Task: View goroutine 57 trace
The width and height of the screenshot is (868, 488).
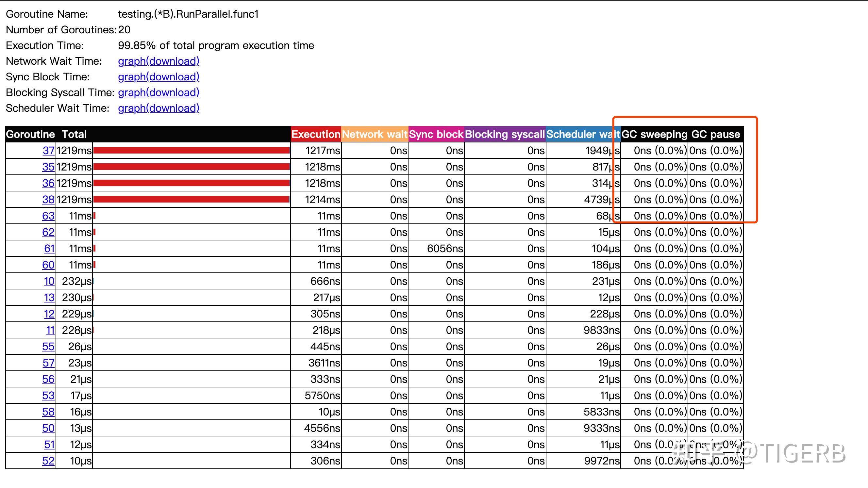Action: click(x=48, y=363)
